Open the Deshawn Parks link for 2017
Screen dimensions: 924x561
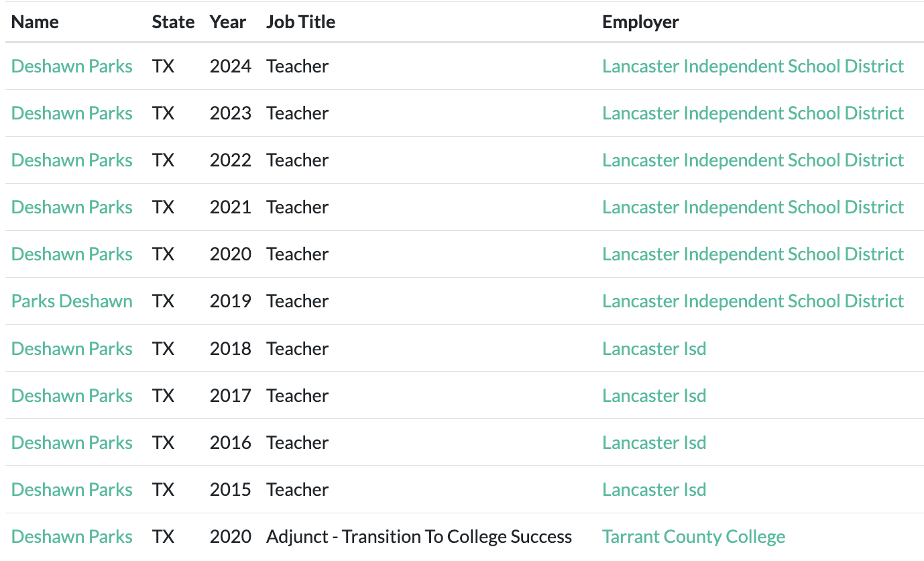tap(72, 396)
